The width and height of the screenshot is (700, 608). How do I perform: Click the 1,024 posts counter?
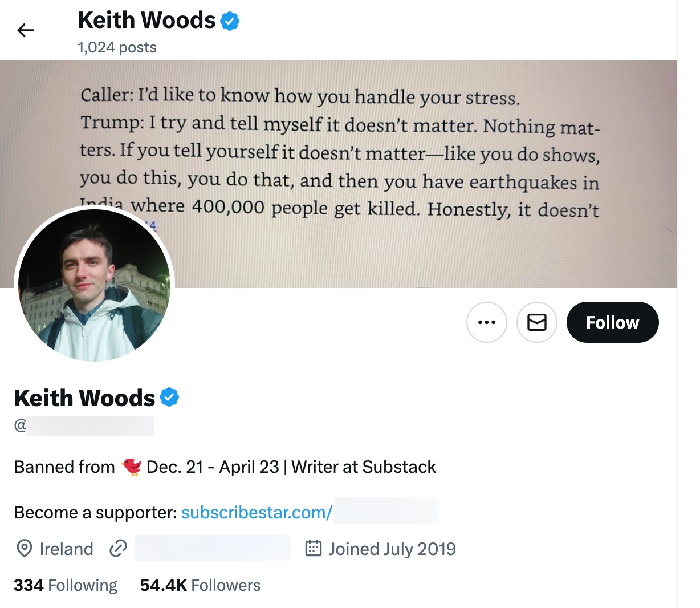click(117, 47)
